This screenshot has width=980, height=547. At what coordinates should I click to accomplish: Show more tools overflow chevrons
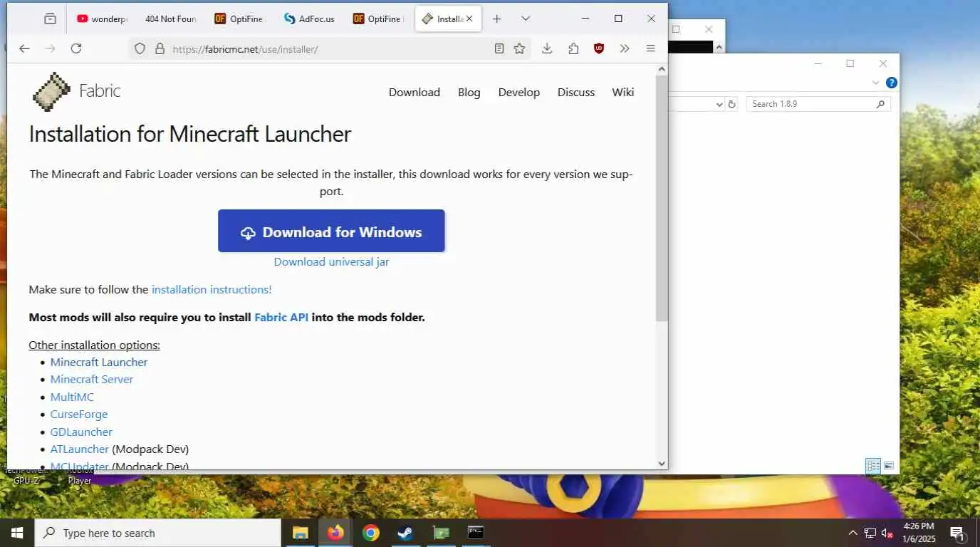tap(625, 48)
